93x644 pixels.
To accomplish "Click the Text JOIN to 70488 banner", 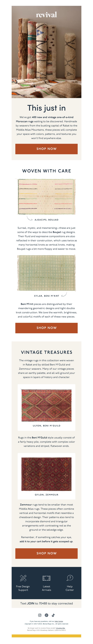I will (x=46, y=603).
